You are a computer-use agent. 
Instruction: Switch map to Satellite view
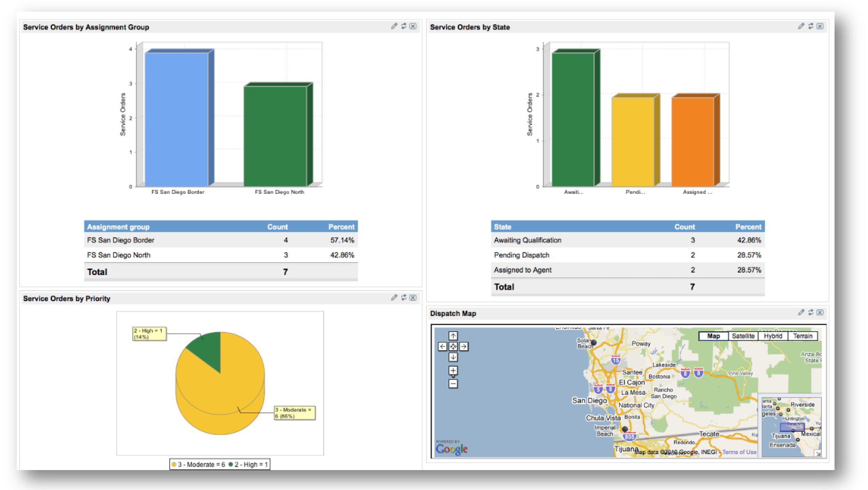pyautogui.click(x=743, y=336)
